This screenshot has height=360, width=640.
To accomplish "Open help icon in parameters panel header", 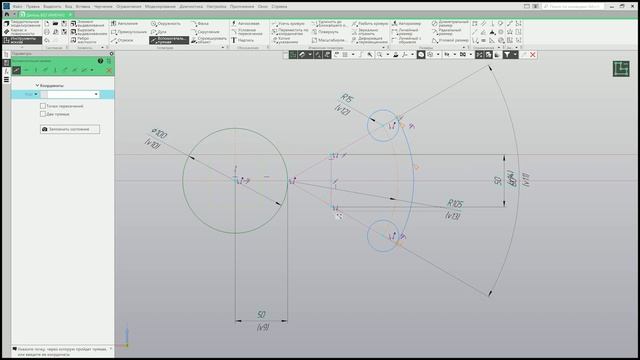I will [100, 61].
